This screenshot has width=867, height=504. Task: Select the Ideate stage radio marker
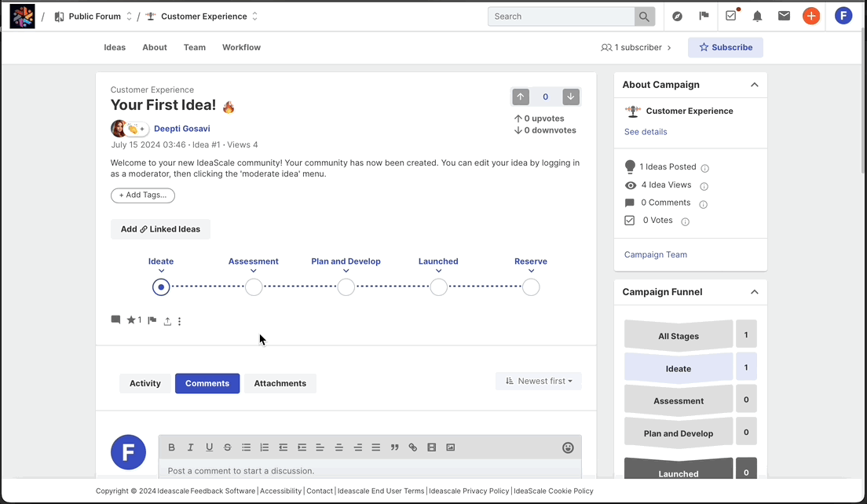(161, 287)
